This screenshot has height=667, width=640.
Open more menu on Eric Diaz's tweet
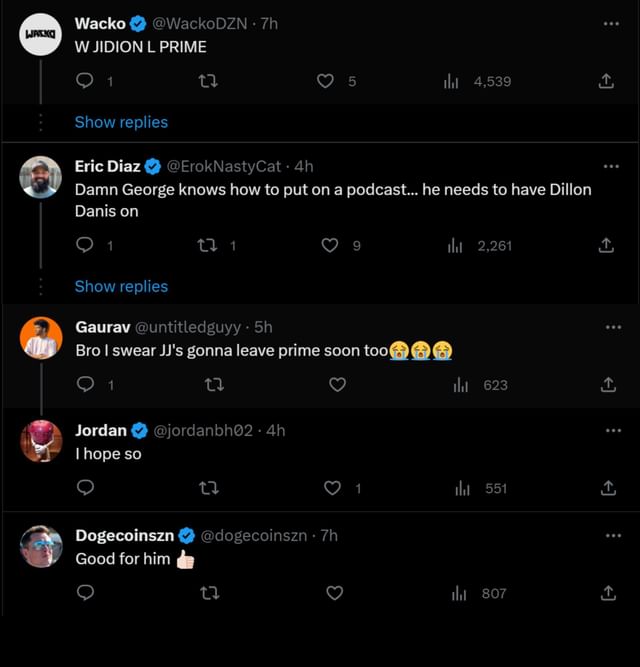[612, 166]
